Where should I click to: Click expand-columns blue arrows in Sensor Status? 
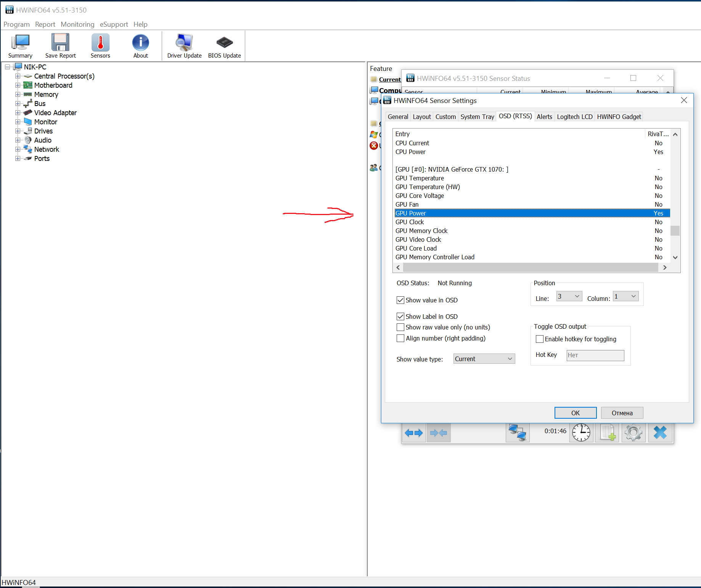pos(414,433)
